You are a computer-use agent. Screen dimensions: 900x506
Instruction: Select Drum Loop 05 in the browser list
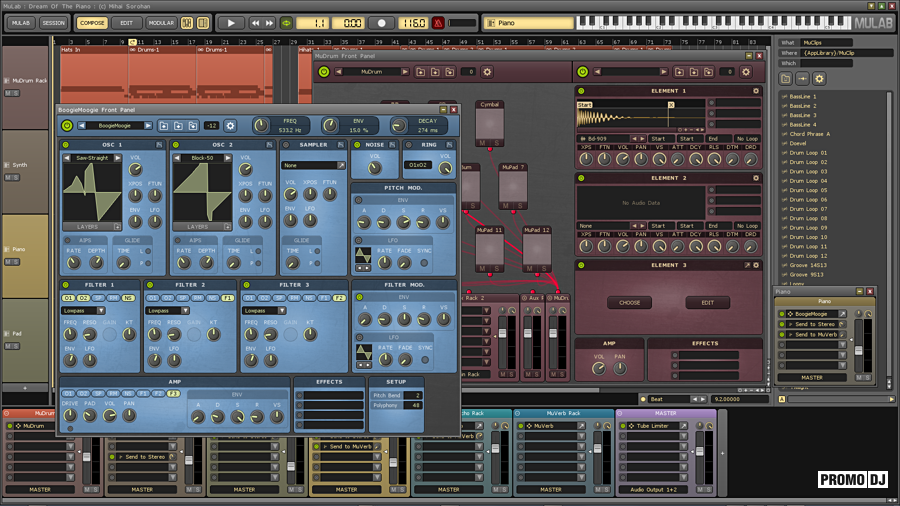pos(808,190)
